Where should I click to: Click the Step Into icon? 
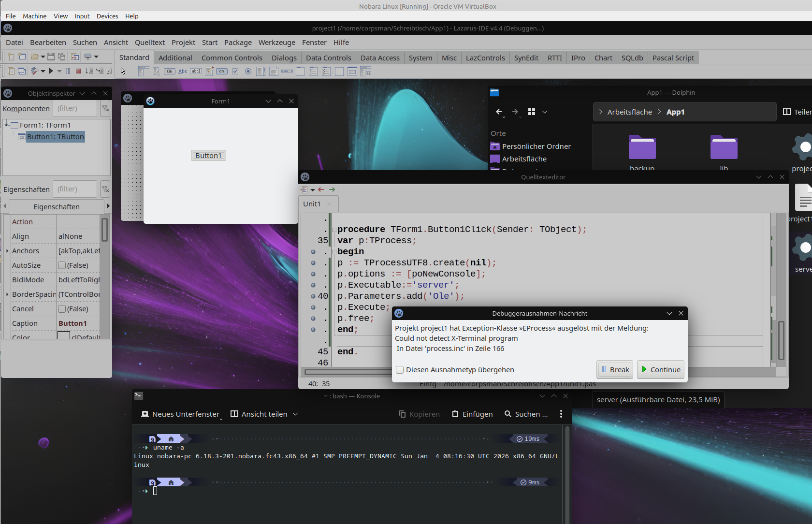click(x=100, y=71)
